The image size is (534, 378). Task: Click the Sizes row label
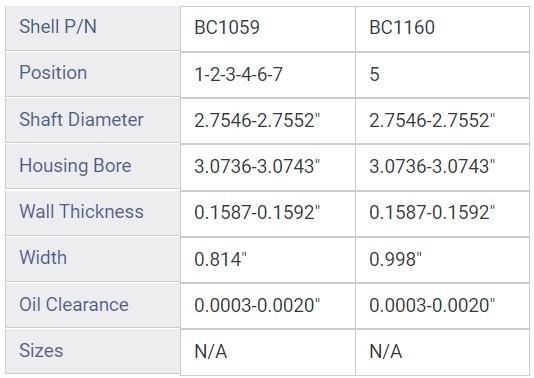click(93, 351)
